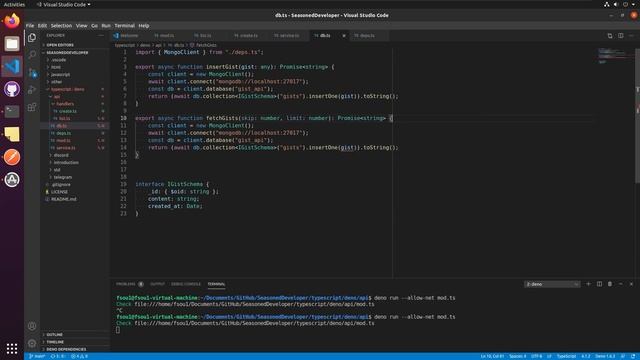Click the editor minimap preview
The width and height of the screenshot is (640, 360).
[x=614, y=56]
